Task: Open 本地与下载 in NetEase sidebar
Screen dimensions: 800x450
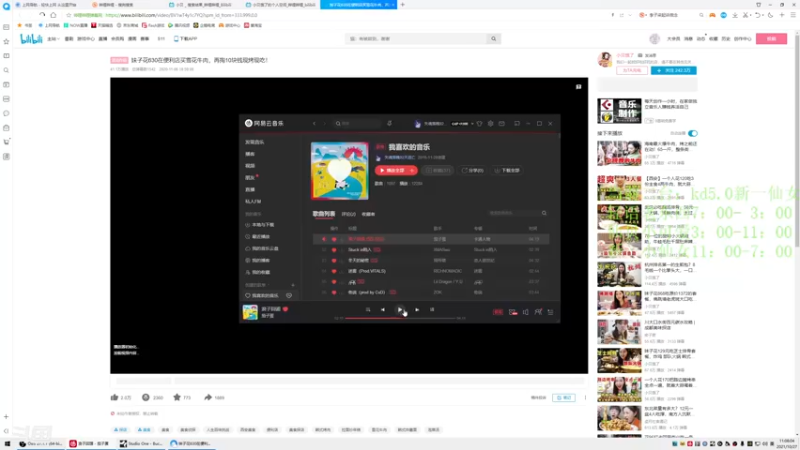Action: (x=260, y=225)
